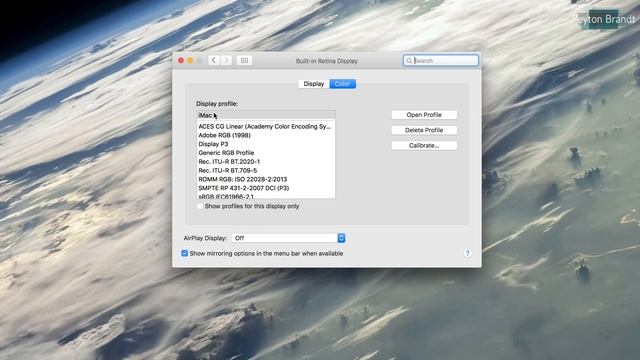Image resolution: width=640 pixels, height=360 pixels.
Task: Click the Calibrate... button
Action: pyautogui.click(x=424, y=146)
